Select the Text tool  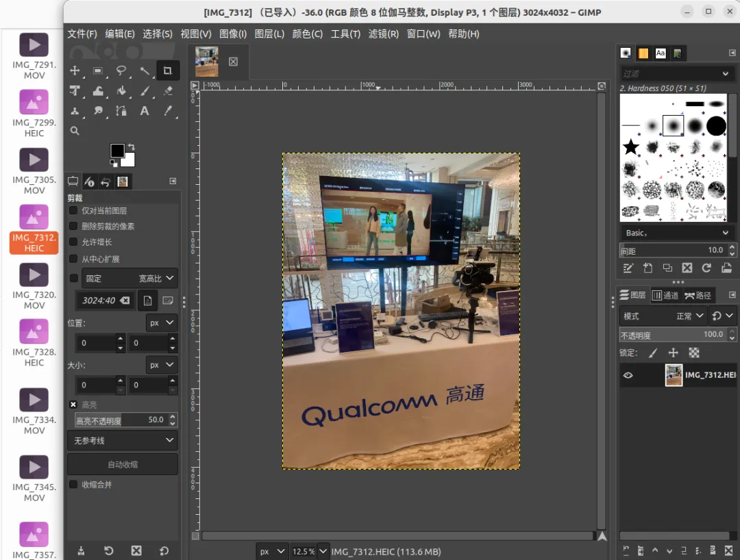[x=145, y=111]
